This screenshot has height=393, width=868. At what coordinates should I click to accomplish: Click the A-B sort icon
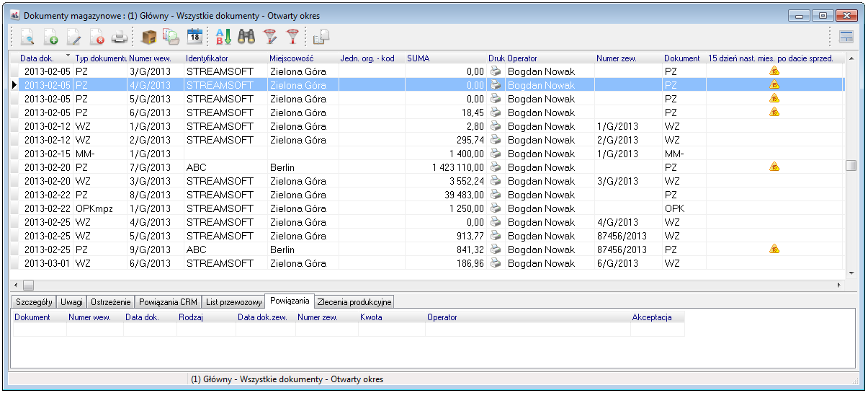point(223,37)
